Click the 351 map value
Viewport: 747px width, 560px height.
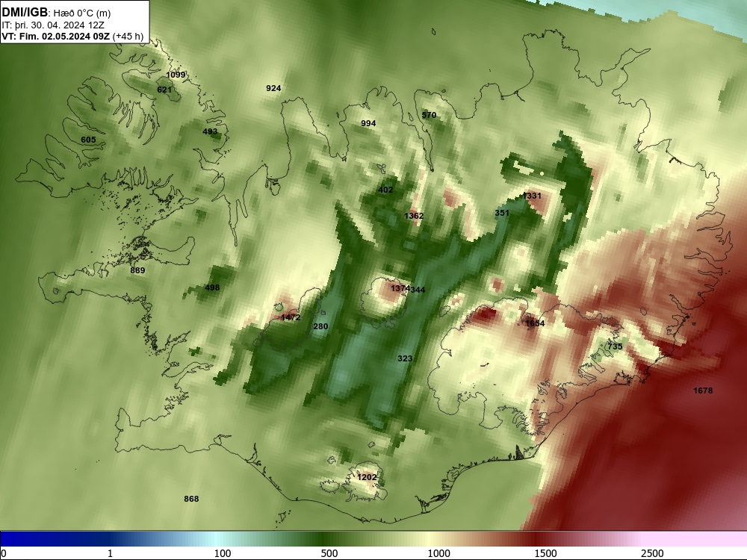[502, 213]
